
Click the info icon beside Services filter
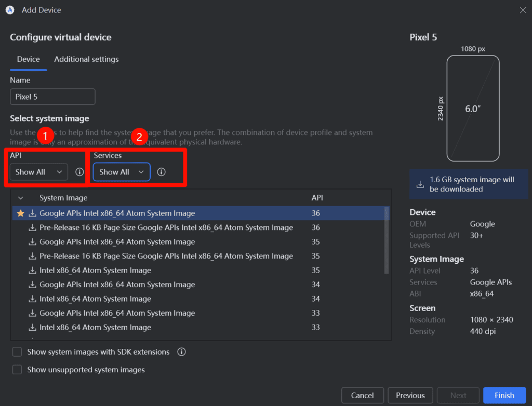coord(162,172)
